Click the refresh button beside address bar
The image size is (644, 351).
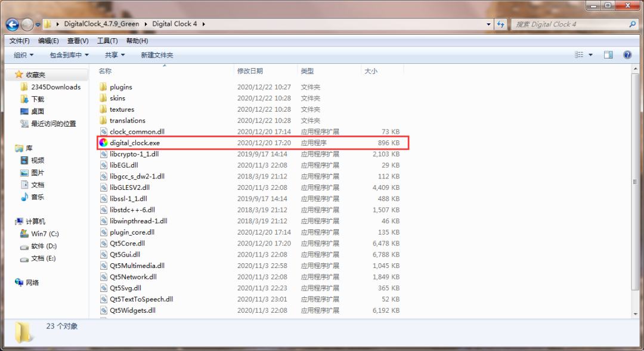500,24
